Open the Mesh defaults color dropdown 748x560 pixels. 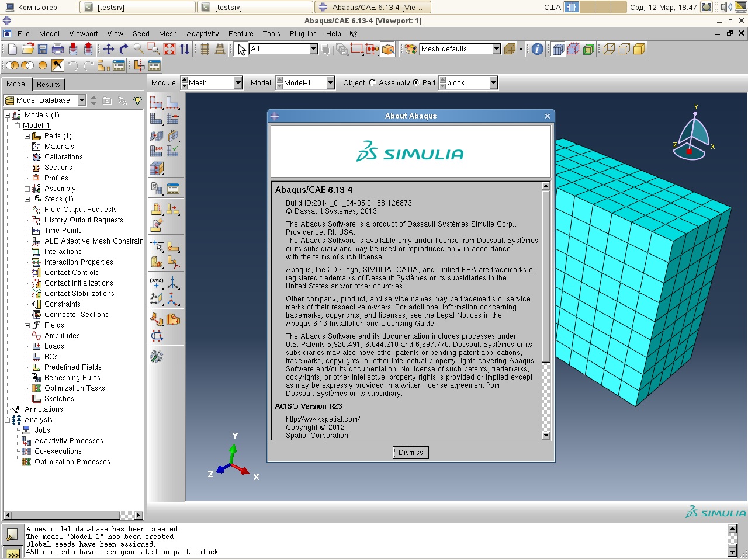tap(496, 49)
